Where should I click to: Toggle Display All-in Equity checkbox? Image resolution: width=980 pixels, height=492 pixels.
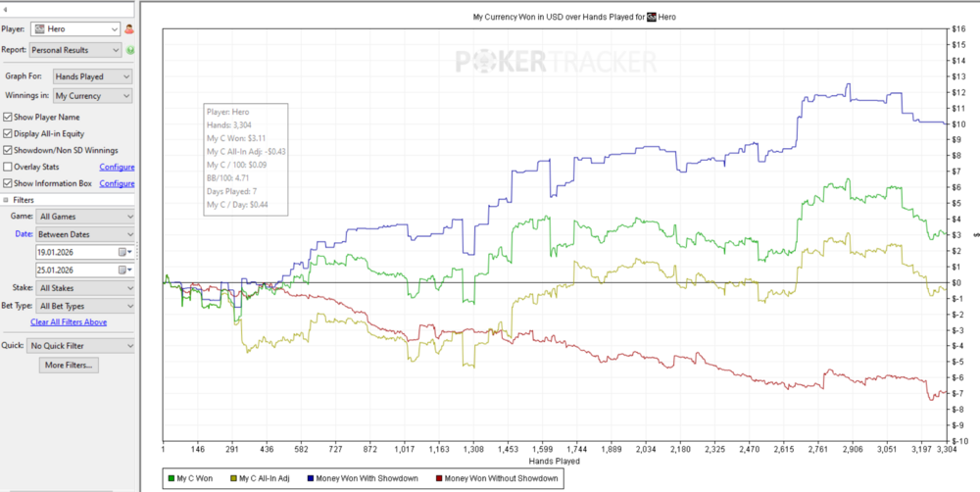(x=8, y=134)
